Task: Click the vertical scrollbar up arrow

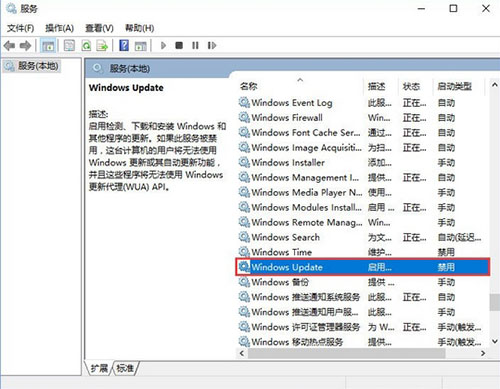Action: coord(495,85)
